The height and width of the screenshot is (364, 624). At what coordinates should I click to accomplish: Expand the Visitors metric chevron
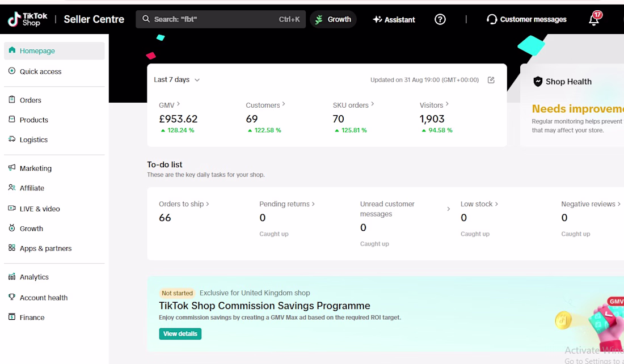point(447,104)
